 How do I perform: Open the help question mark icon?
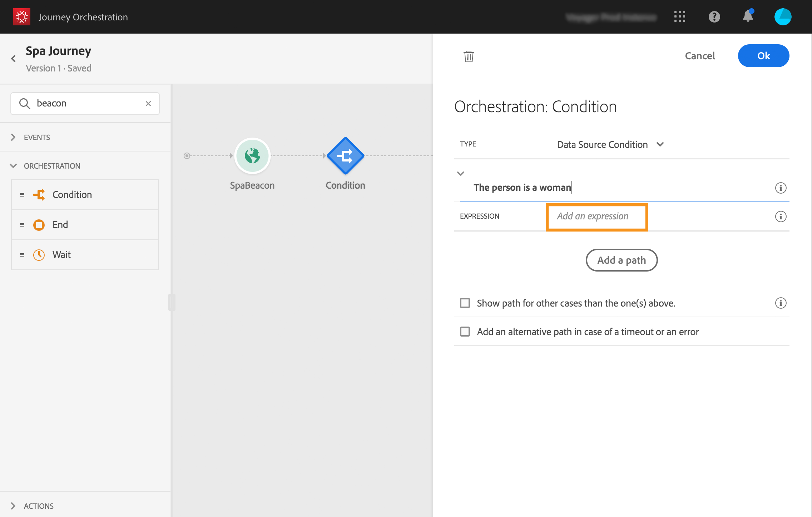pyautogui.click(x=714, y=17)
